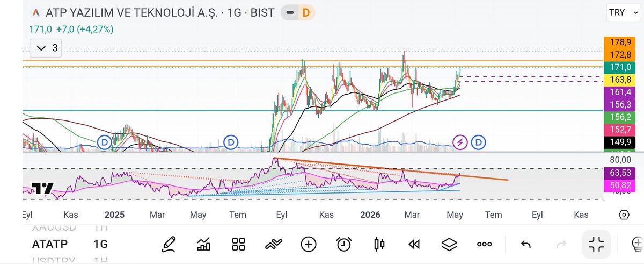This screenshot has width=644, height=264.
Task: Tap the purple 161,4 price label
Action: [x=620, y=92]
